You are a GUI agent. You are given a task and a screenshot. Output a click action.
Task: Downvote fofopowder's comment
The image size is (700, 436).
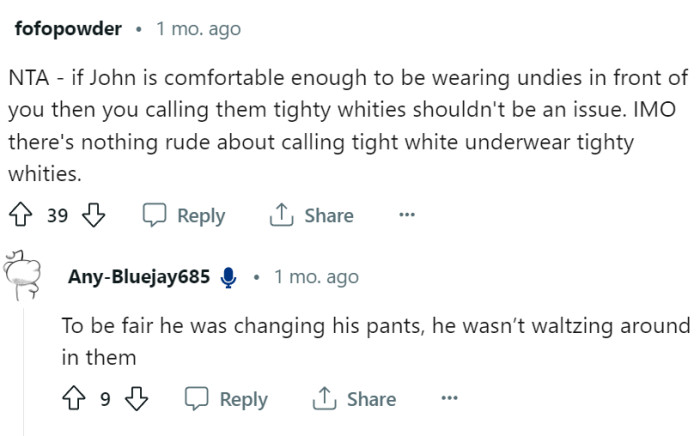[92, 215]
